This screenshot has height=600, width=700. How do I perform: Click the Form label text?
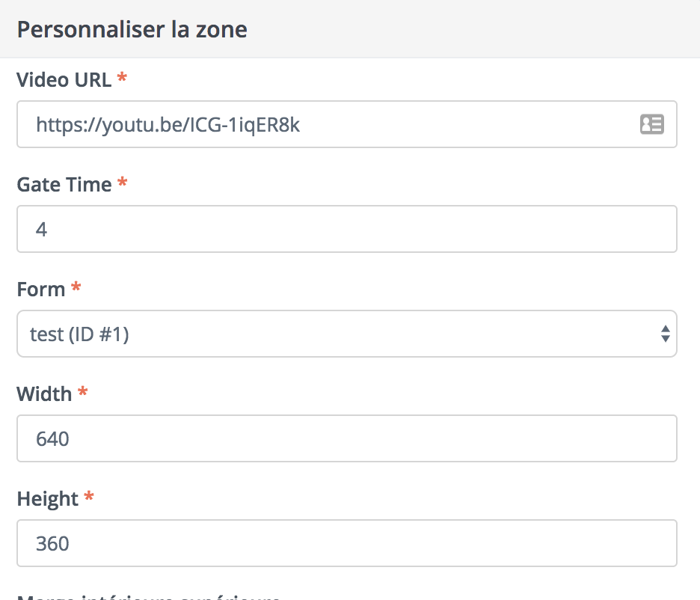tap(40, 290)
